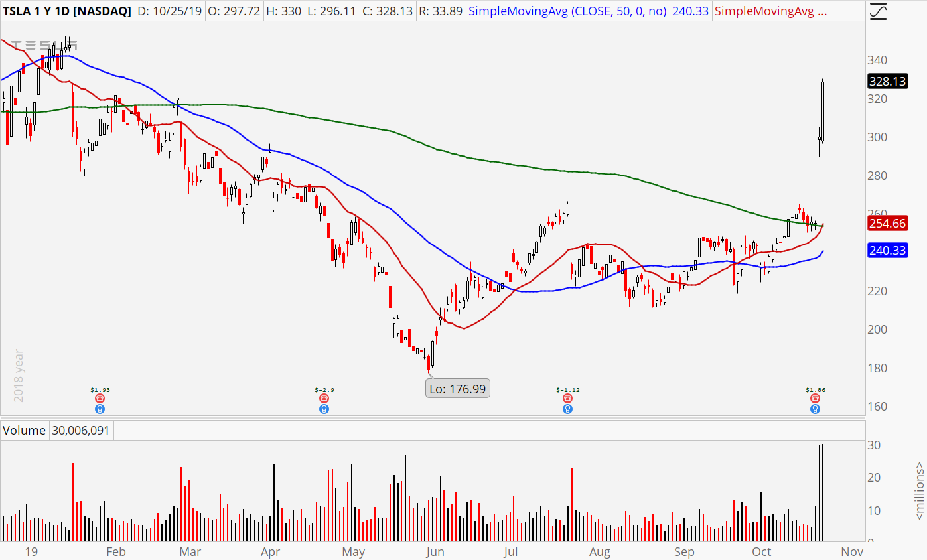This screenshot has height=560, width=927.
Task: Click the earnings lightbulb icon under $1.86
Action: pyautogui.click(x=814, y=409)
